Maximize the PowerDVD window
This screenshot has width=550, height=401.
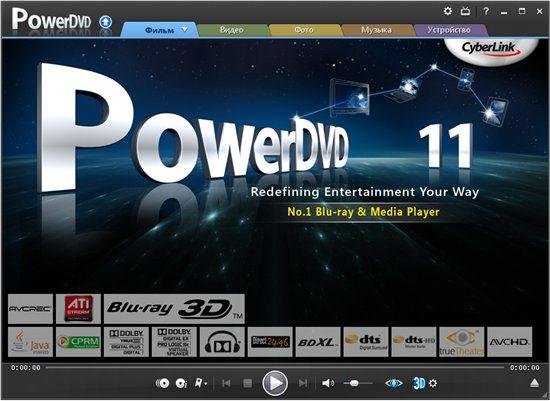pyautogui.click(x=522, y=11)
